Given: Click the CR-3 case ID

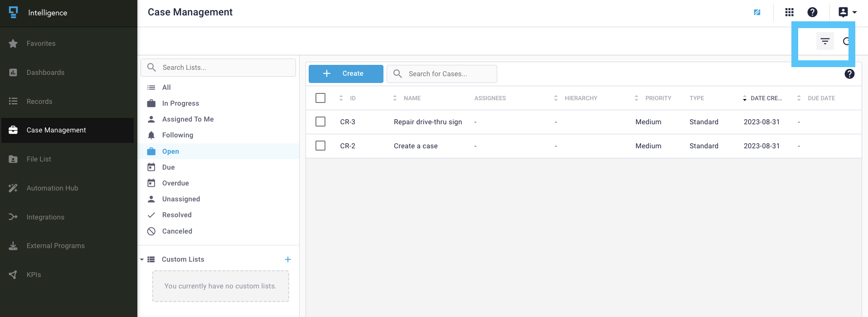Looking at the screenshot, I should tap(348, 122).
